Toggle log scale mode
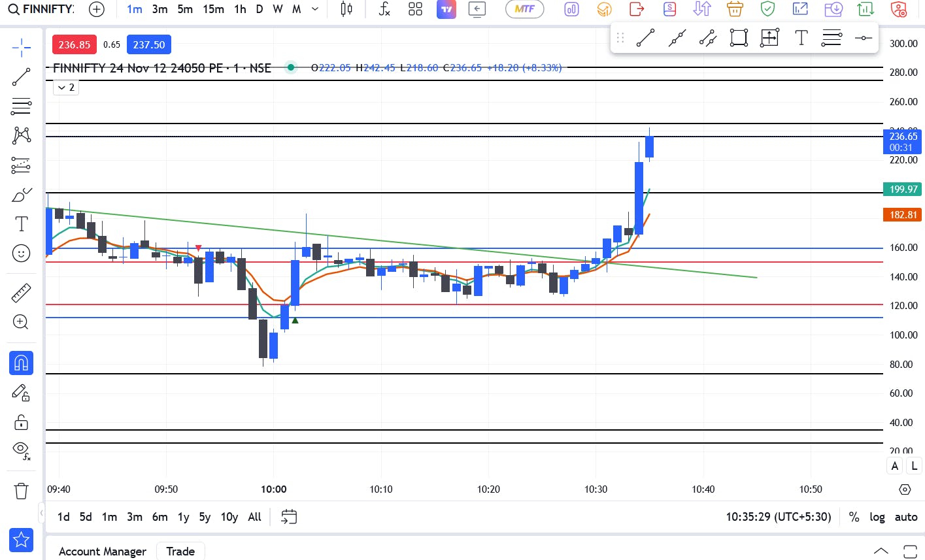This screenshot has width=925, height=560. point(877,517)
